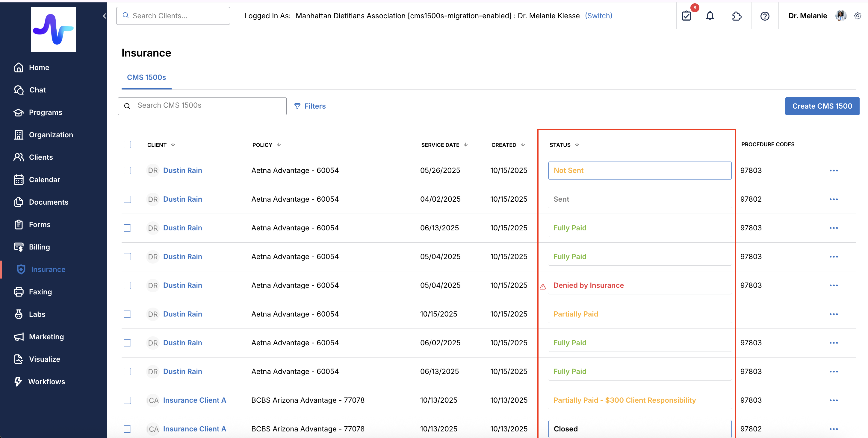Viewport: 868px width, 438px height.
Task: Click warning icon beside Denied by Insurance
Action: coord(542,287)
